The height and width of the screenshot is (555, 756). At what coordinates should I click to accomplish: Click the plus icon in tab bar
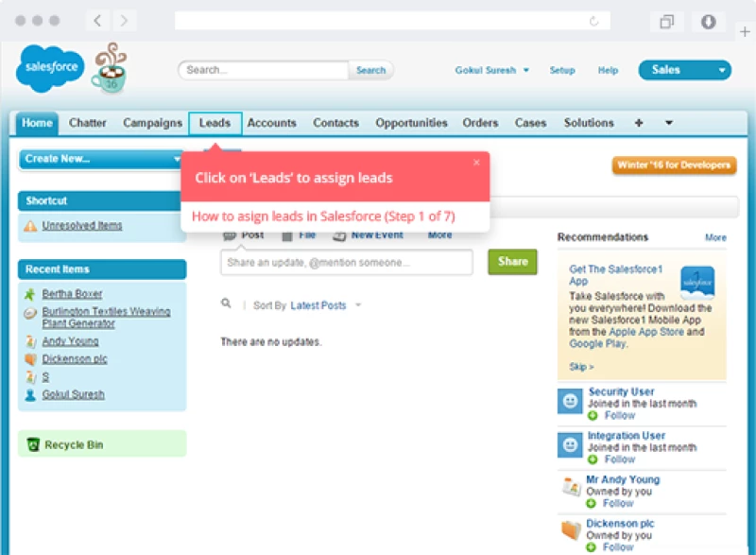click(639, 123)
